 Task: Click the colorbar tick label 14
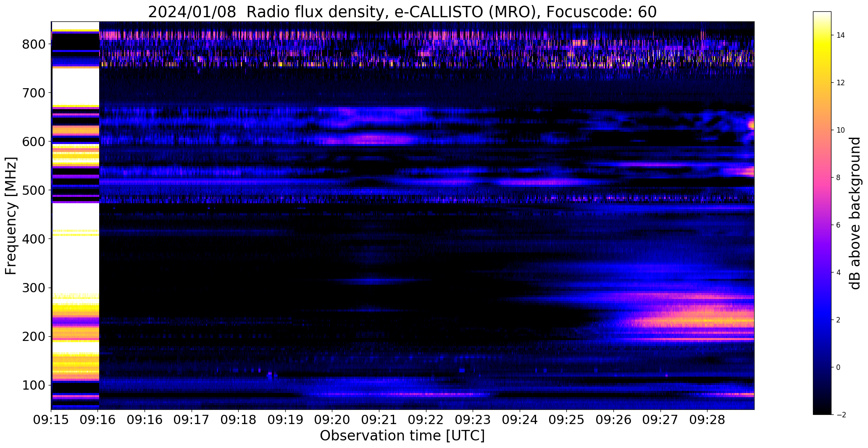tap(841, 35)
